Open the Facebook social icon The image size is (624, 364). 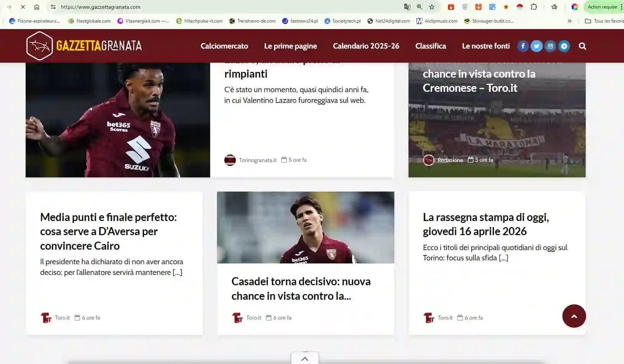523,46
